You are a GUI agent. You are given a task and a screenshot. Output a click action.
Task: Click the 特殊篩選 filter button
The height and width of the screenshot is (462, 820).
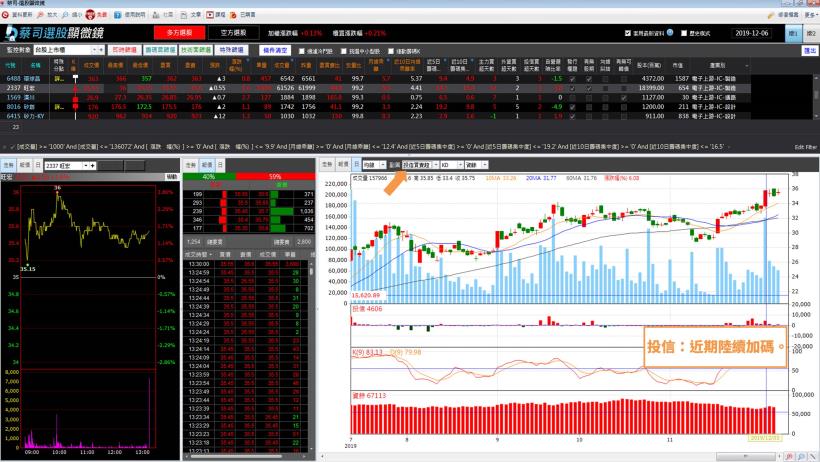(x=232, y=50)
